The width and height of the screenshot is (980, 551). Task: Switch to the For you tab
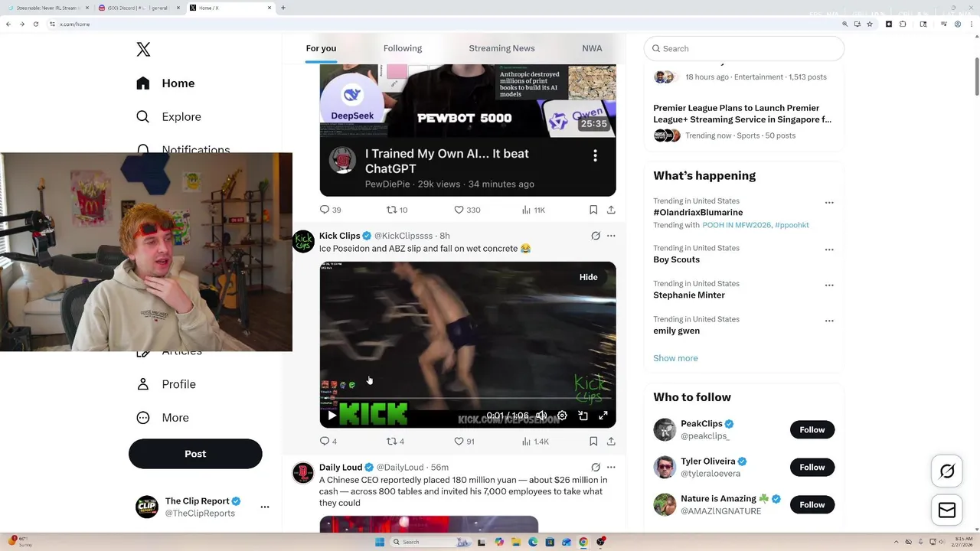point(321,48)
